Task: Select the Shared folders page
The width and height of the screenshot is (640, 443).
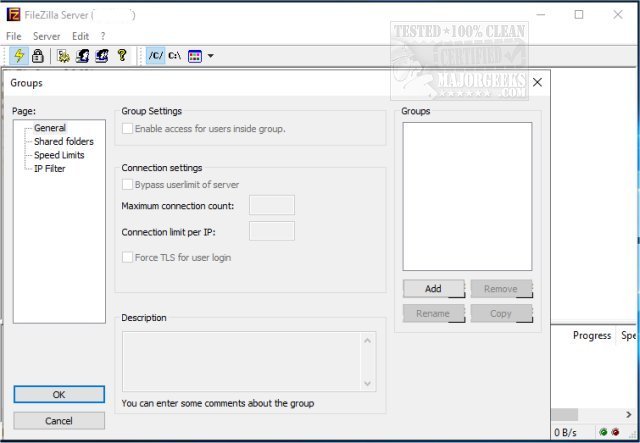Action: tap(64, 141)
